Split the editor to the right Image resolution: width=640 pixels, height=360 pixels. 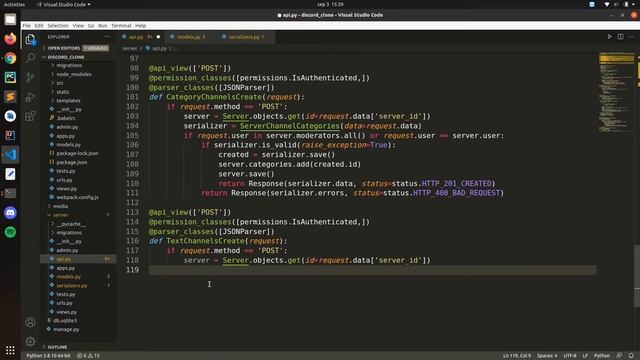point(620,37)
